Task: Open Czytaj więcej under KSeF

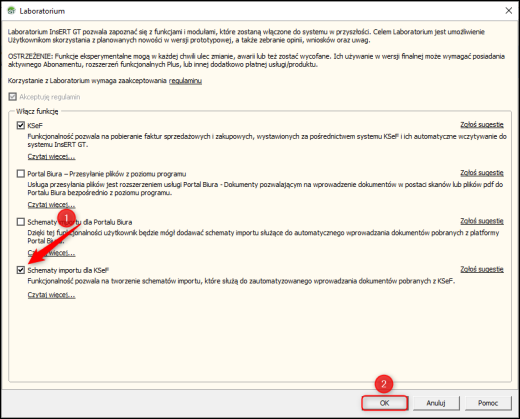Action: [x=51, y=156]
